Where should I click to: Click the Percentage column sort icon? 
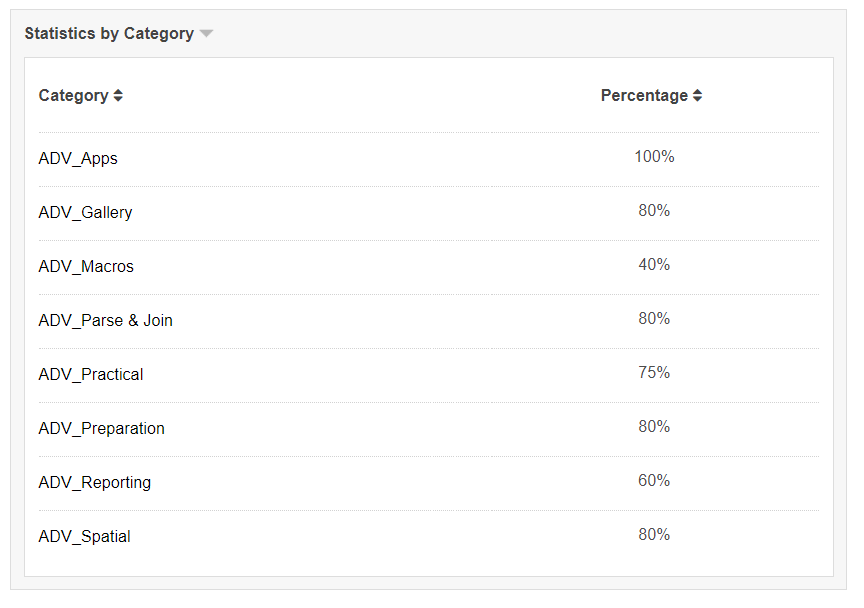[697, 96]
